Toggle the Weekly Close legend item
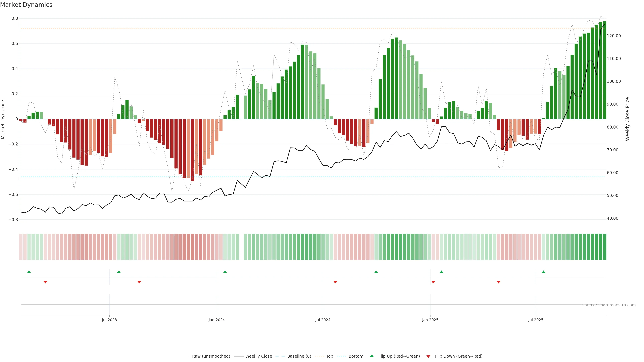The width and height of the screenshot is (644, 362). tap(258, 356)
